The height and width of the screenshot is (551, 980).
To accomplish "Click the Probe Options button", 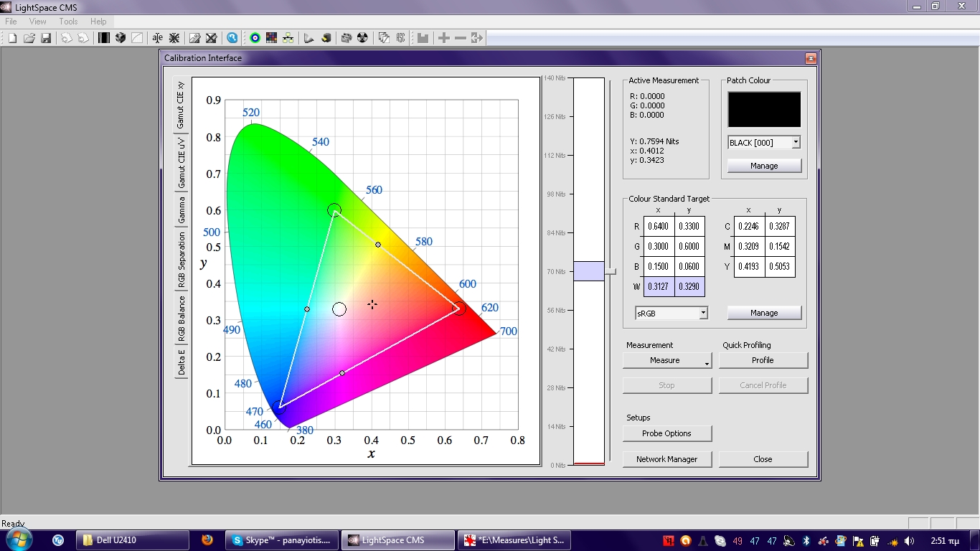I will click(666, 433).
